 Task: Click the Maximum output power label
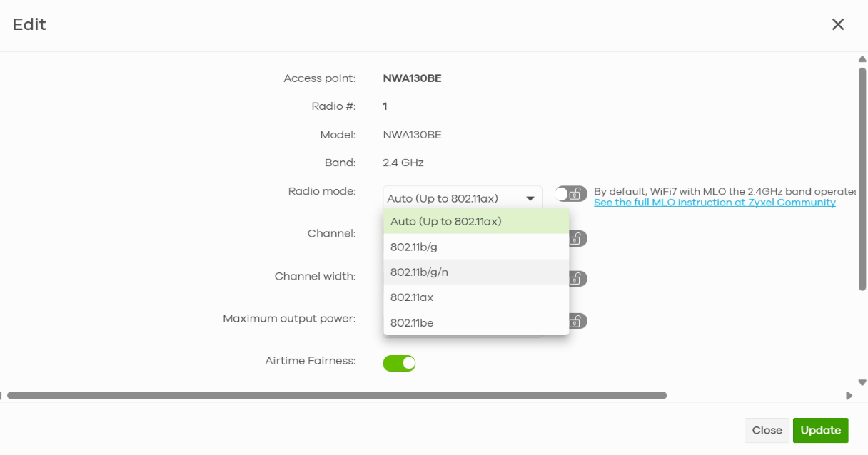(289, 318)
